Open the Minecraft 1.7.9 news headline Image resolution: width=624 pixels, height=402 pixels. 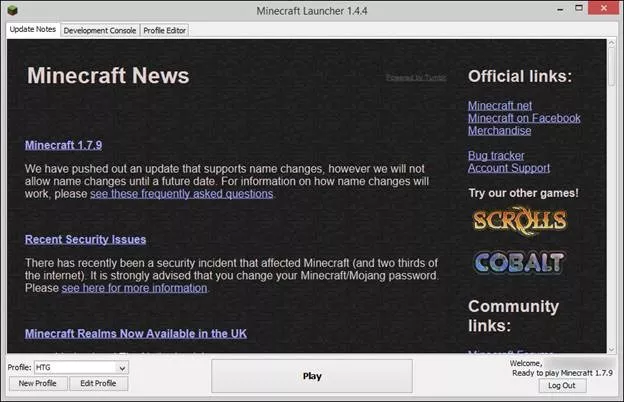[63, 145]
